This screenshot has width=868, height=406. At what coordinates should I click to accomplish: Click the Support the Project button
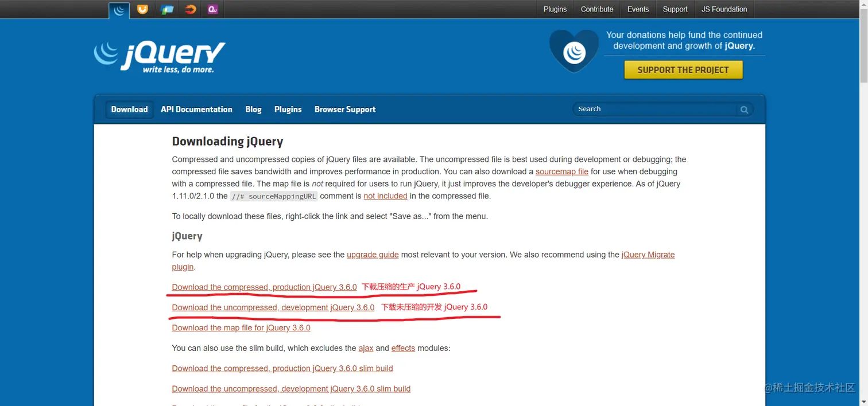click(683, 70)
